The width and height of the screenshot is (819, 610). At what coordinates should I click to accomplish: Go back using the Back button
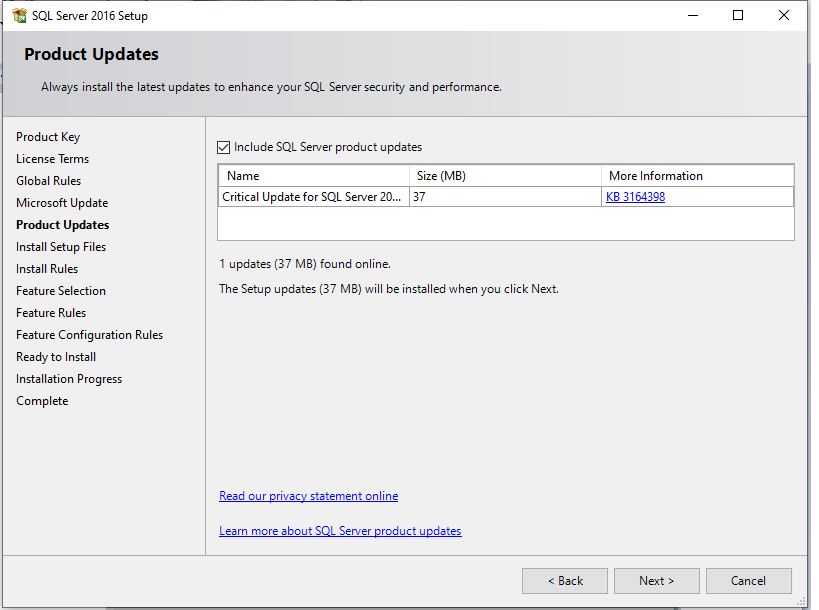coord(564,580)
